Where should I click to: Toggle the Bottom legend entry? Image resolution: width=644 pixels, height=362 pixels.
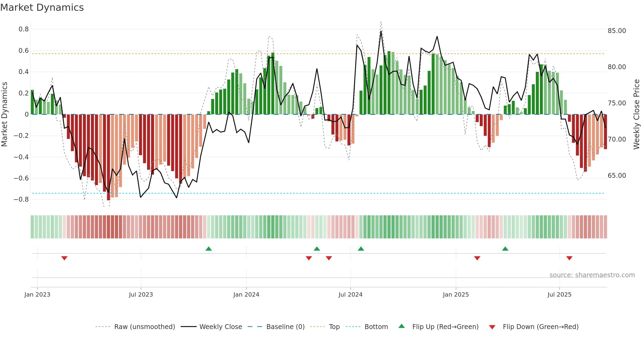click(x=367, y=327)
